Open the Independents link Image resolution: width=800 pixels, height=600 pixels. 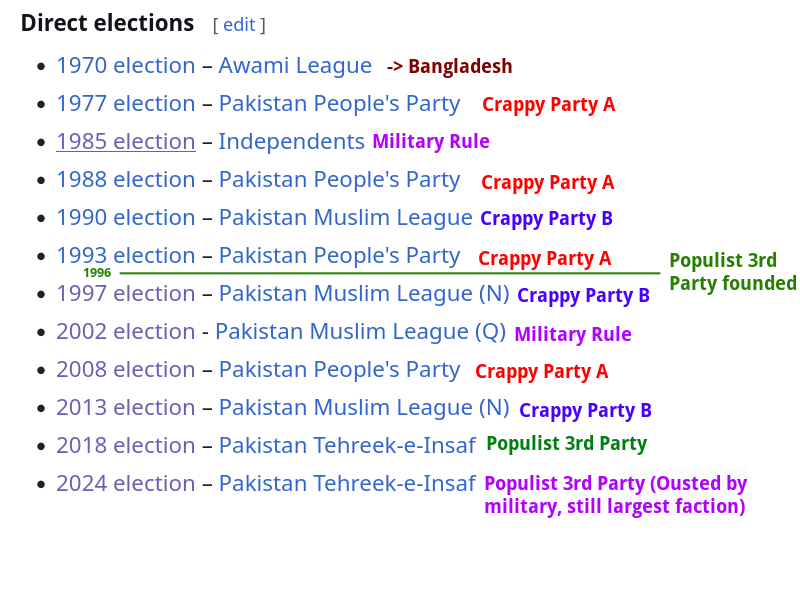[292, 141]
